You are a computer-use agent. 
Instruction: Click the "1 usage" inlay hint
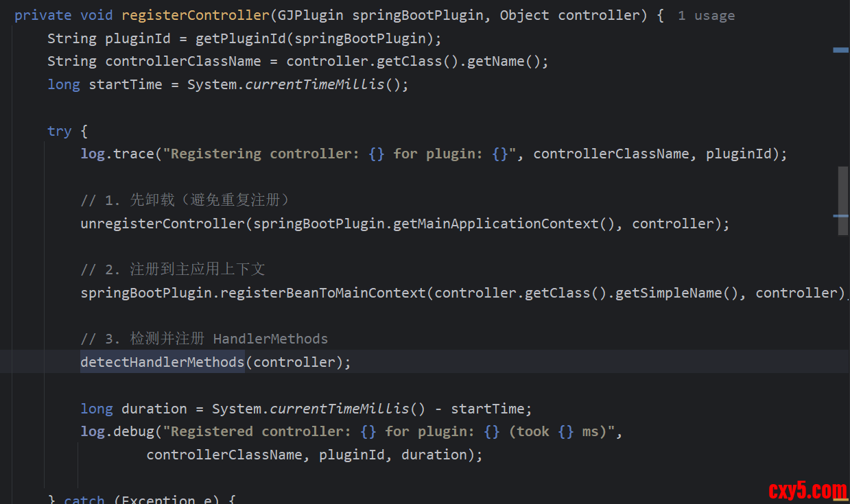tap(706, 16)
